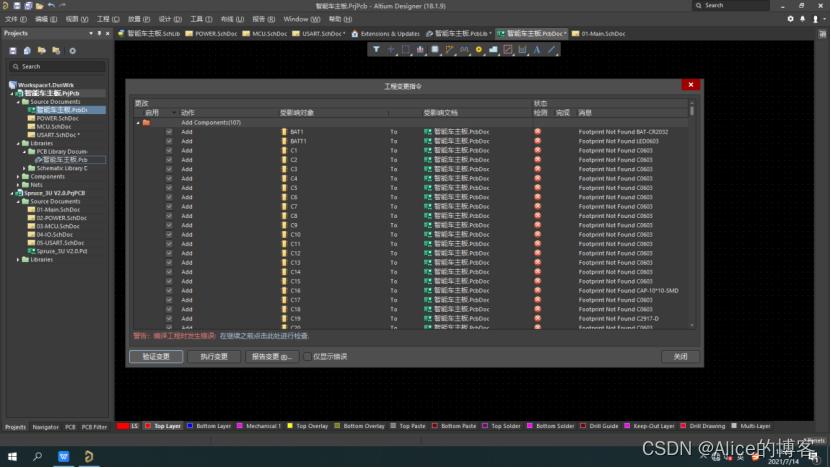
Task: Click Bottom Layer blue color swatch
Action: point(190,426)
